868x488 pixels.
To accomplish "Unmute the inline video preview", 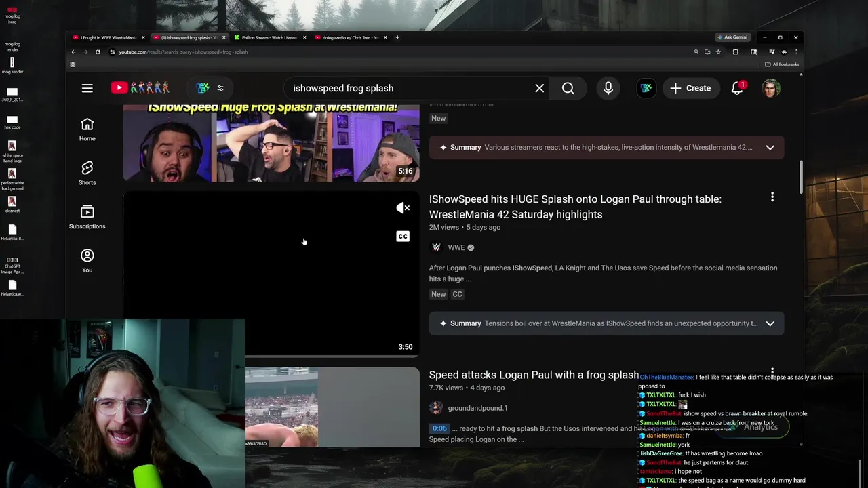I will click(403, 208).
